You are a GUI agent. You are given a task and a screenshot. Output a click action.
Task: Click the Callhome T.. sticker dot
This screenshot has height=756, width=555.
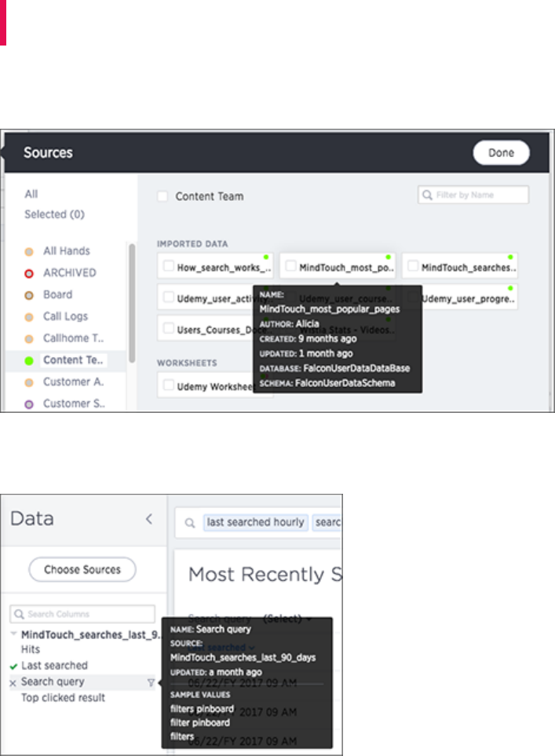(29, 339)
